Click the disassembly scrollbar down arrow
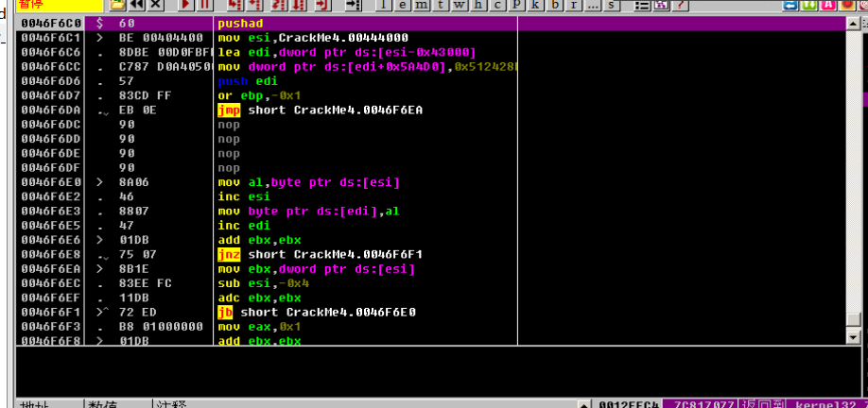The height and width of the screenshot is (408, 868). click(854, 336)
